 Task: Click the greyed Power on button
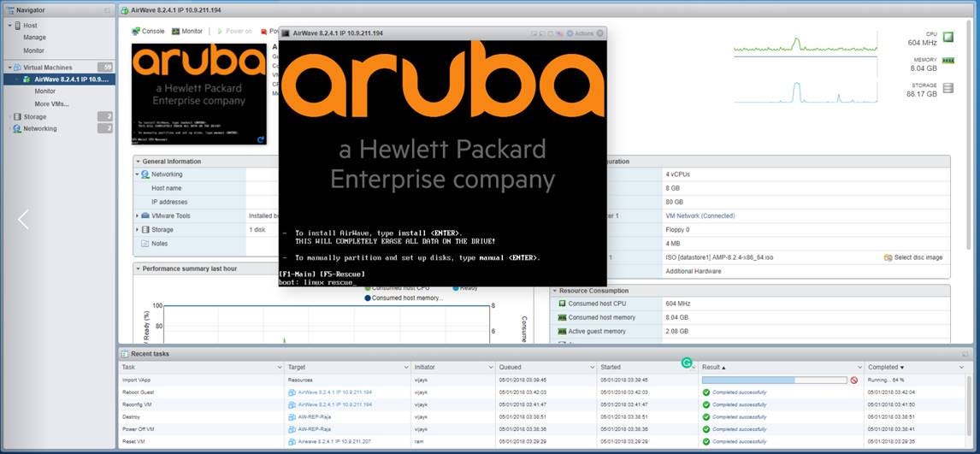[233, 32]
